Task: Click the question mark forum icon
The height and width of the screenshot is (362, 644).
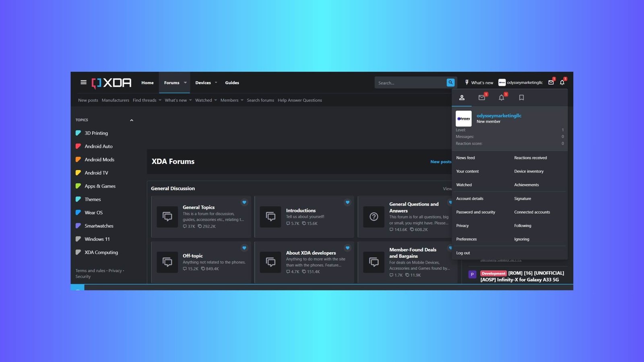Action: click(x=374, y=217)
